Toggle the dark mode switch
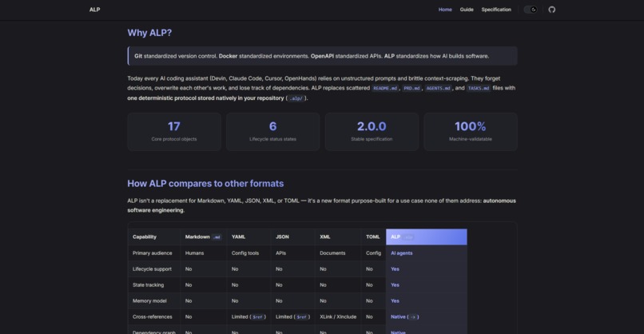Screen dimensions: 644x334 531,10
